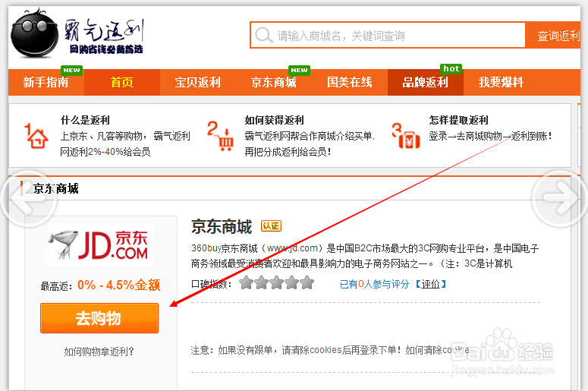
Task: Click the 霸气返利 calligraphy site title
Action: click(x=104, y=30)
